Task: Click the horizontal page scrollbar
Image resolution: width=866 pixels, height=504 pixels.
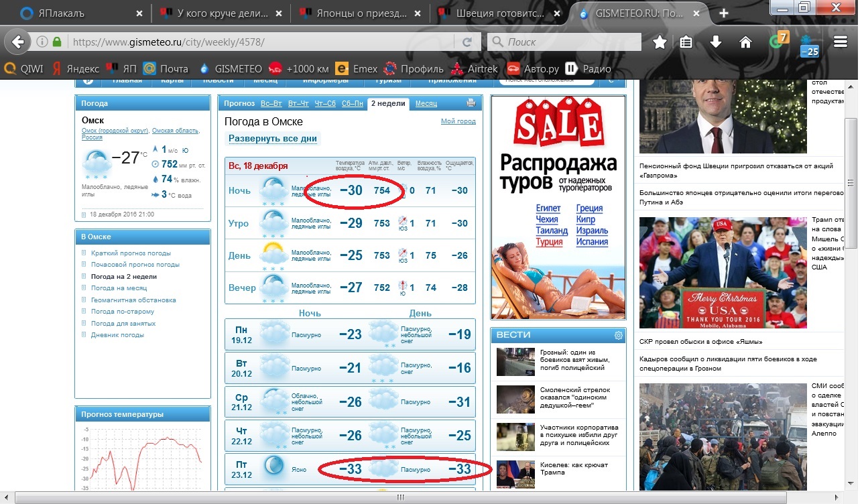Action: tap(401, 497)
